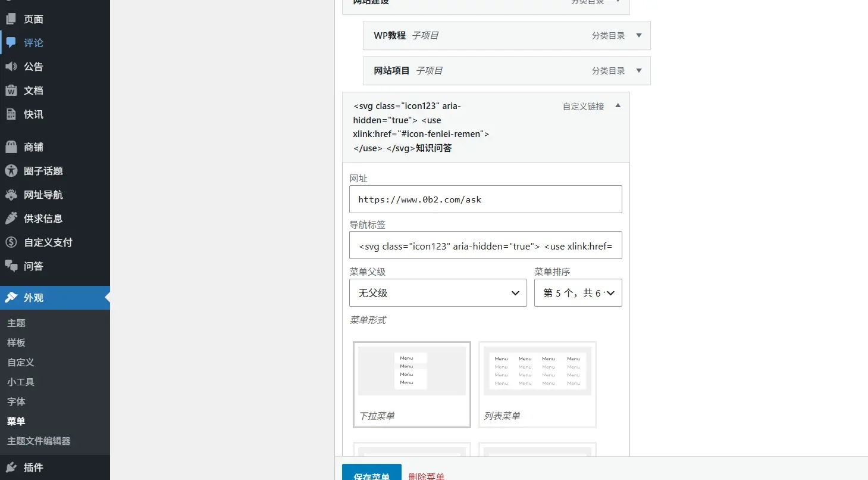
Task: Select the 下拉菜单 menu style thumbnail
Action: point(412,384)
